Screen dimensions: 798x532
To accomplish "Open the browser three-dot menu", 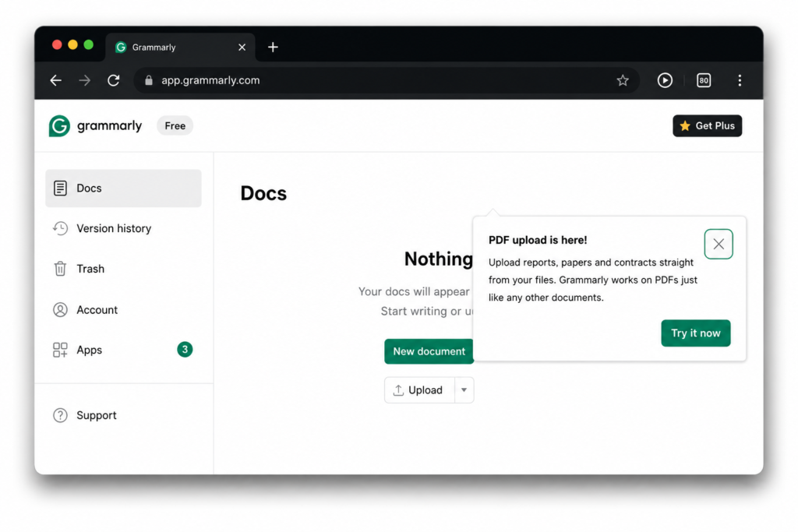I will pyautogui.click(x=740, y=80).
